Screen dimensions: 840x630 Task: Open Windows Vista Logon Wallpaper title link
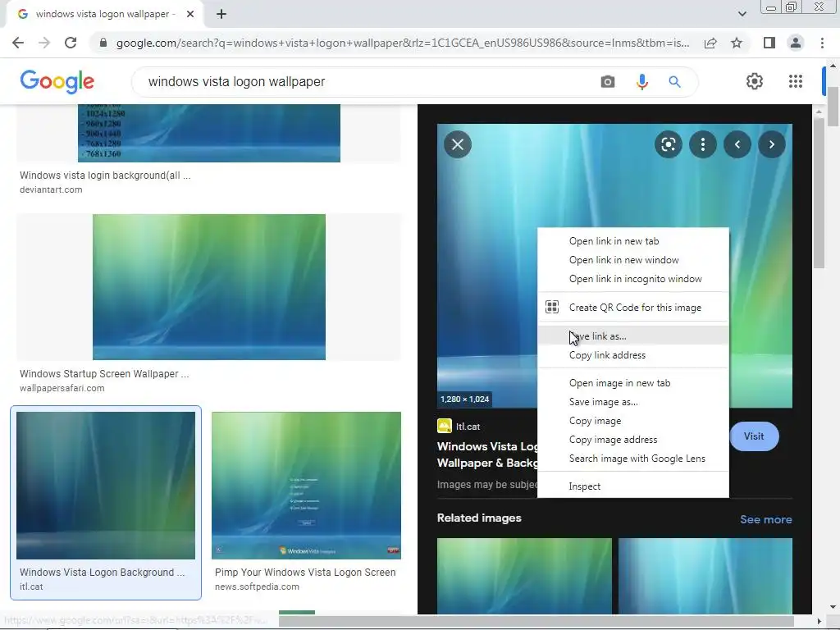pos(487,454)
